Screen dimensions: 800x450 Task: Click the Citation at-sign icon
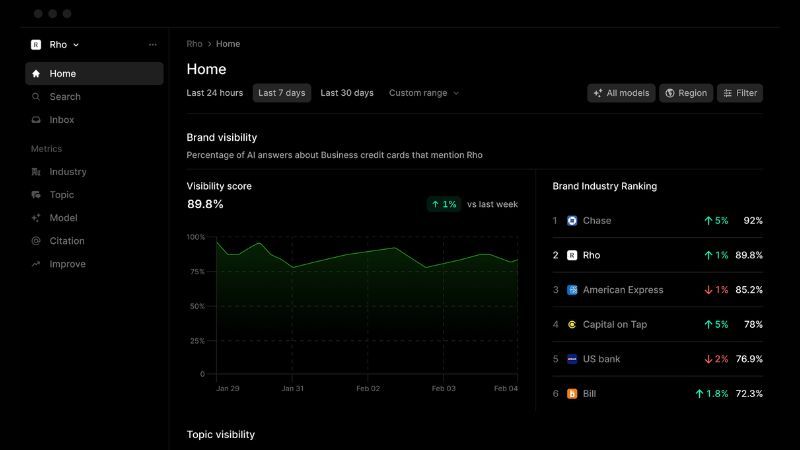click(x=36, y=241)
